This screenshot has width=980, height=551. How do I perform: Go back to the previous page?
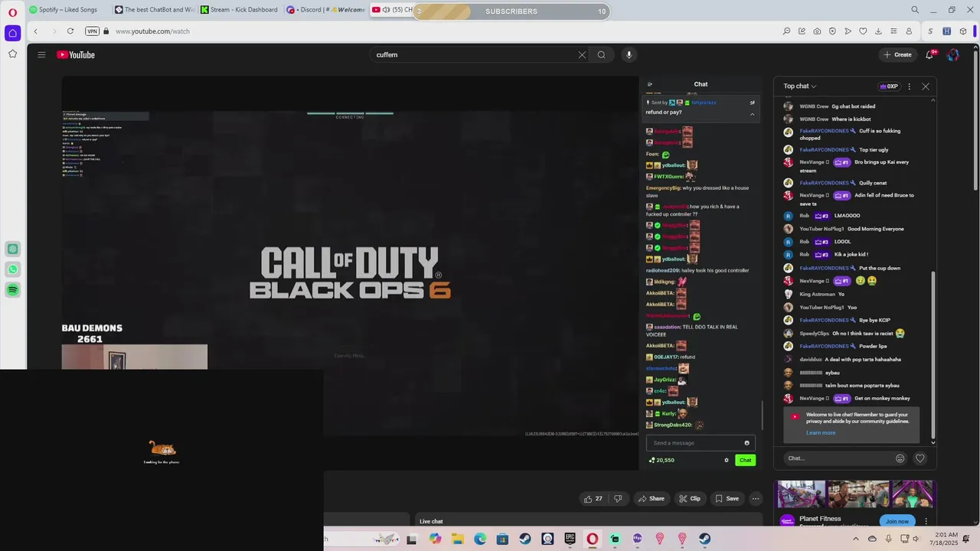tap(35, 31)
